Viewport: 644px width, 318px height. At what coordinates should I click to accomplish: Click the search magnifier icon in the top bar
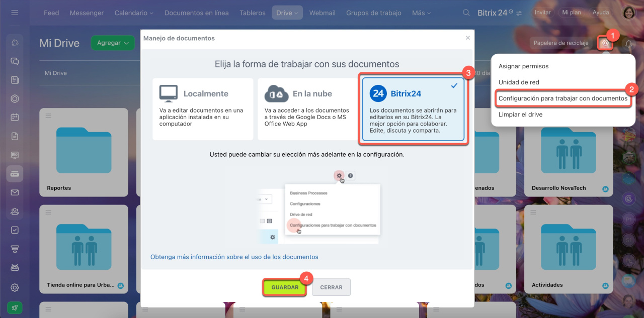click(x=466, y=13)
